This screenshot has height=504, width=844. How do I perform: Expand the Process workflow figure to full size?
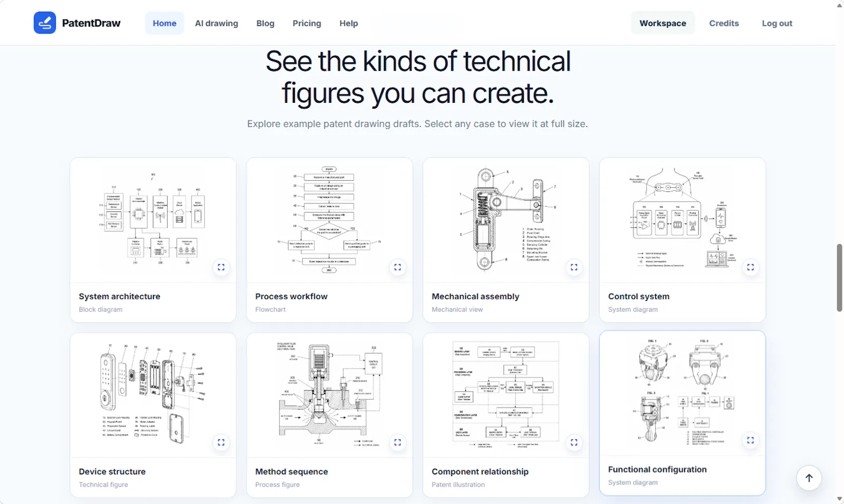[x=398, y=267]
